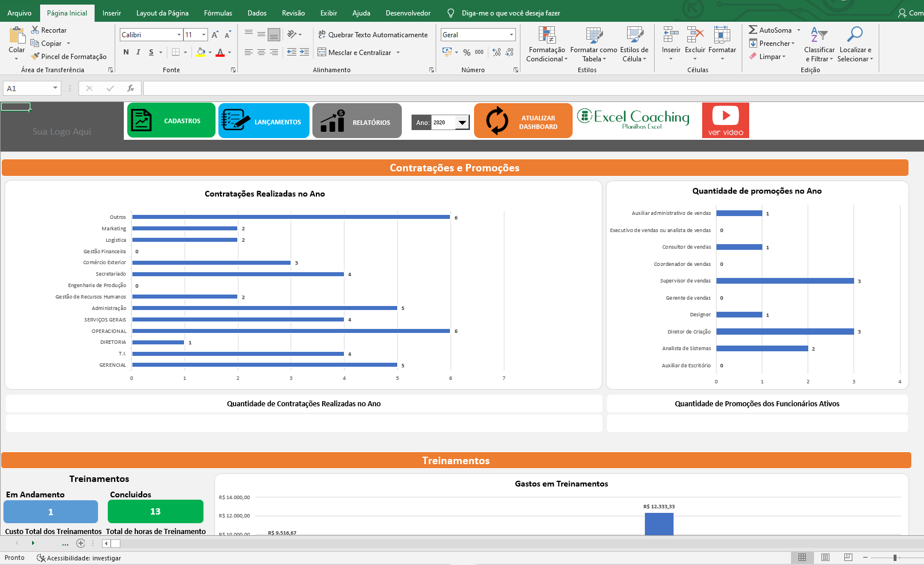Screen dimensions: 924x565
Task: Click the zoom slider in status bar
Action: [895, 558]
